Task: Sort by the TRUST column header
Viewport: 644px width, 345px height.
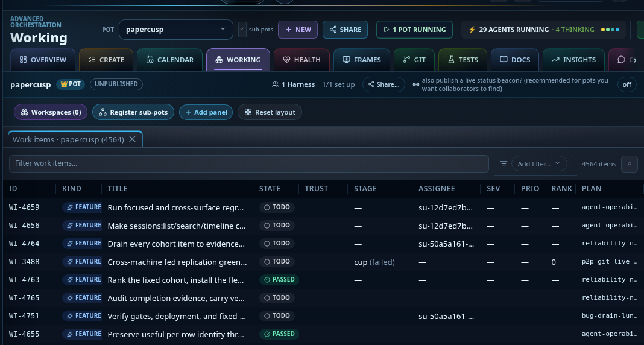Action: pos(316,189)
